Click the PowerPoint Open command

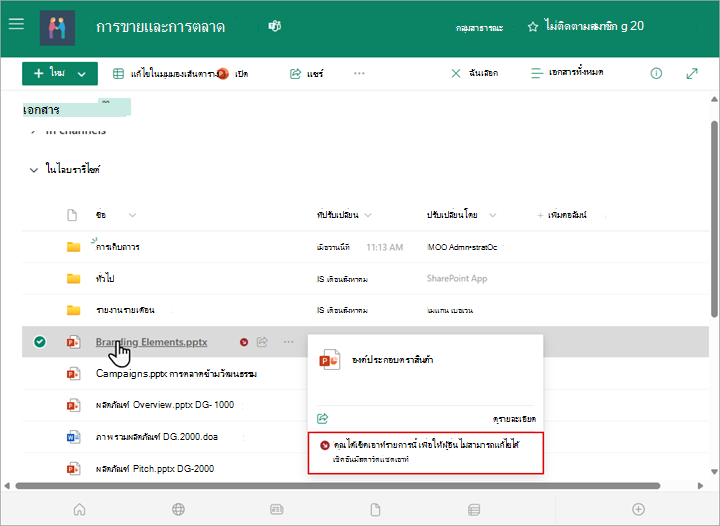[x=233, y=73]
